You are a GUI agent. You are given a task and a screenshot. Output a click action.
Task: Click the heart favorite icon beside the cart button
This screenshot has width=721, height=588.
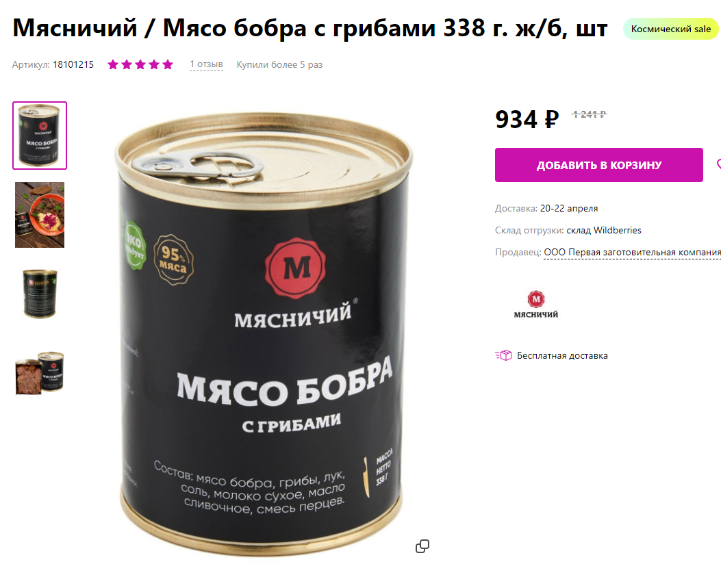pyautogui.click(x=719, y=164)
